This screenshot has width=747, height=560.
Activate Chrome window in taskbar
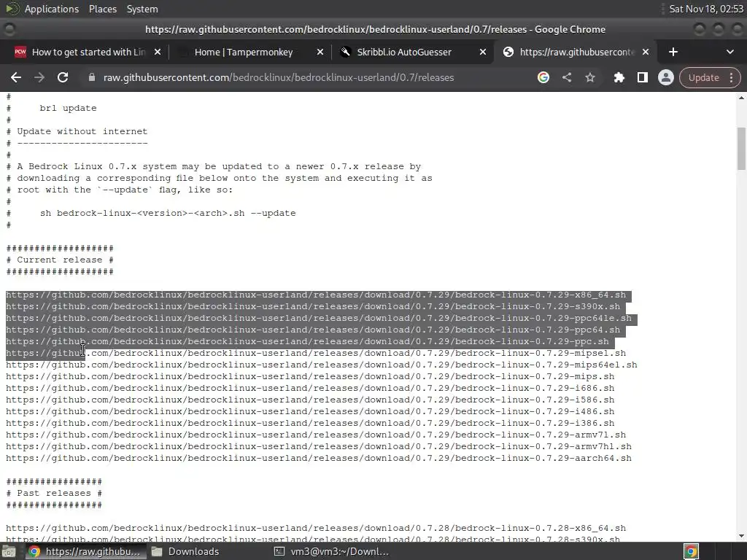tap(85, 551)
